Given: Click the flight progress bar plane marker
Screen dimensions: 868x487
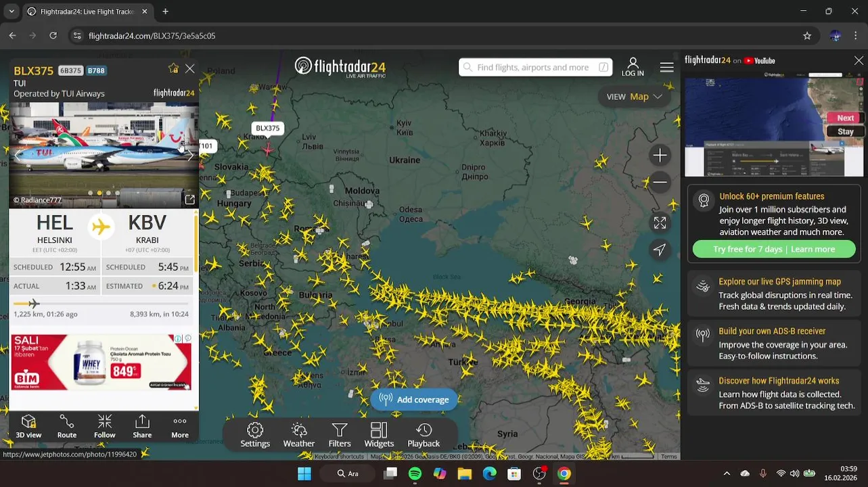Looking at the screenshot, I should 34,304.
